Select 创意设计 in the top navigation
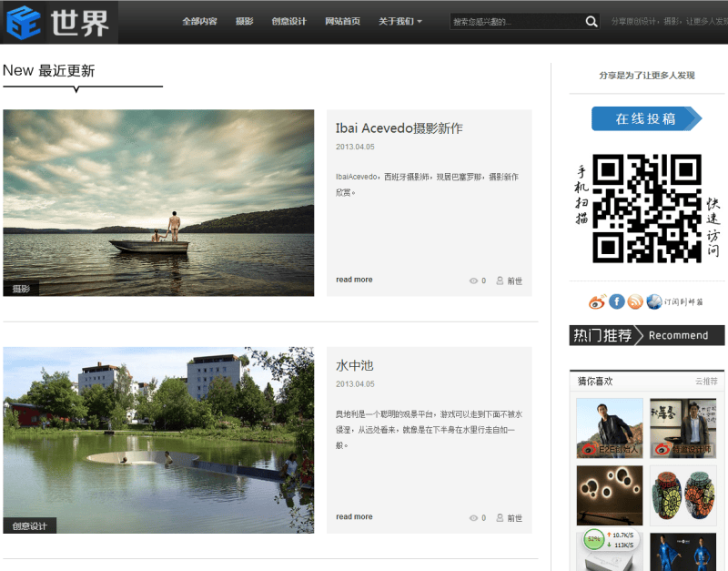The width and height of the screenshot is (728, 571). click(x=289, y=22)
